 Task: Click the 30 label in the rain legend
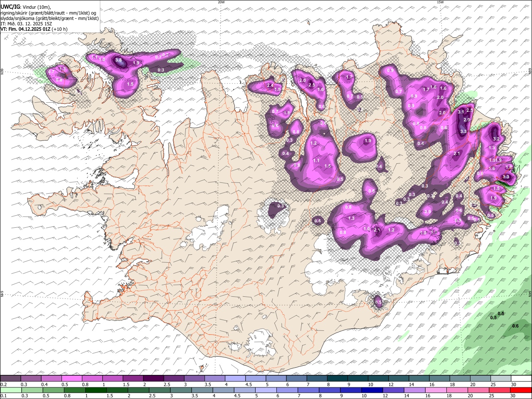pyautogui.click(x=512, y=396)
